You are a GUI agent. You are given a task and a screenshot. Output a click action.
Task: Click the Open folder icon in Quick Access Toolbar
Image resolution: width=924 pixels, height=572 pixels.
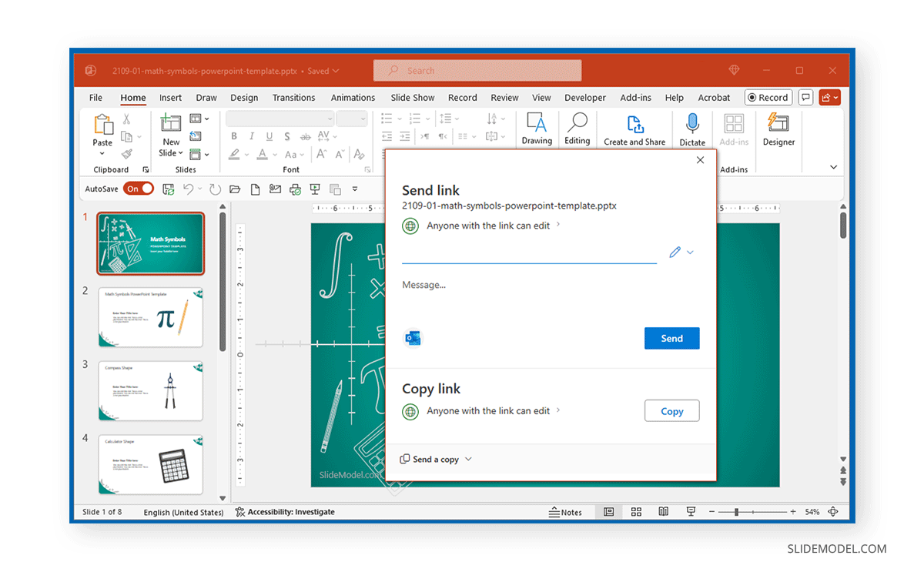[235, 189]
